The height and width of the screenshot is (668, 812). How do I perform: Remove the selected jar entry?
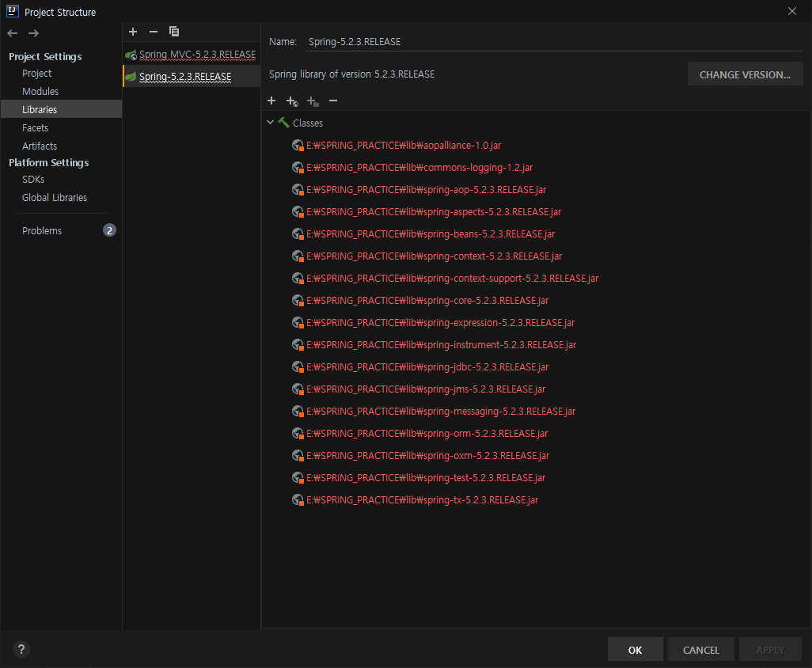click(333, 101)
